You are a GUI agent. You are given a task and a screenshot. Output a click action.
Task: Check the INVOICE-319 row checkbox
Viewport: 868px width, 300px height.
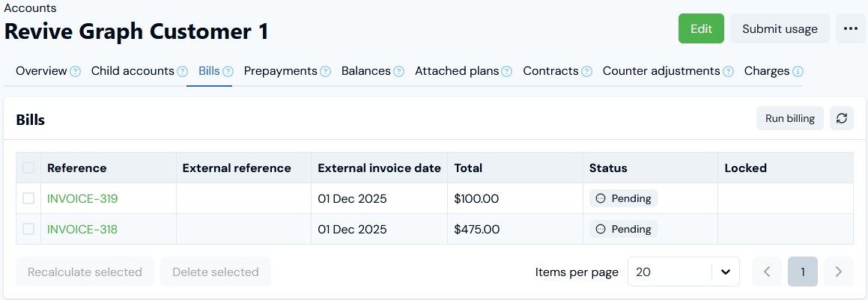coord(28,198)
